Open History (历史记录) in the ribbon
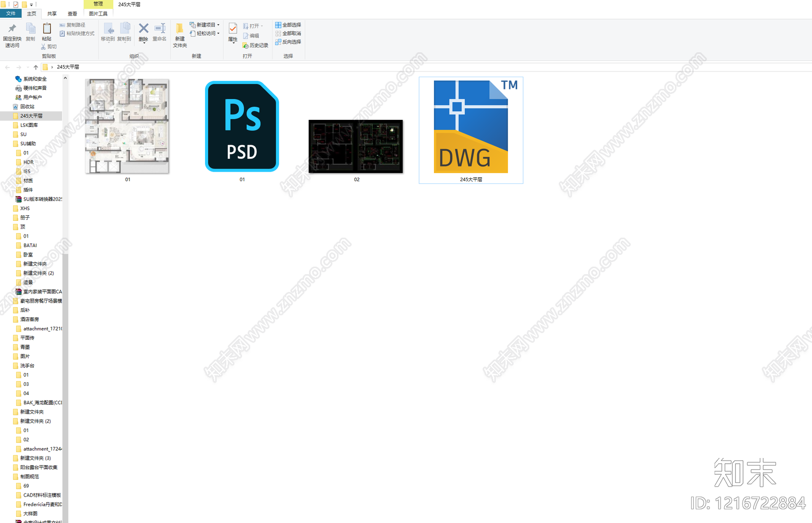812x523 pixels. pos(255,45)
